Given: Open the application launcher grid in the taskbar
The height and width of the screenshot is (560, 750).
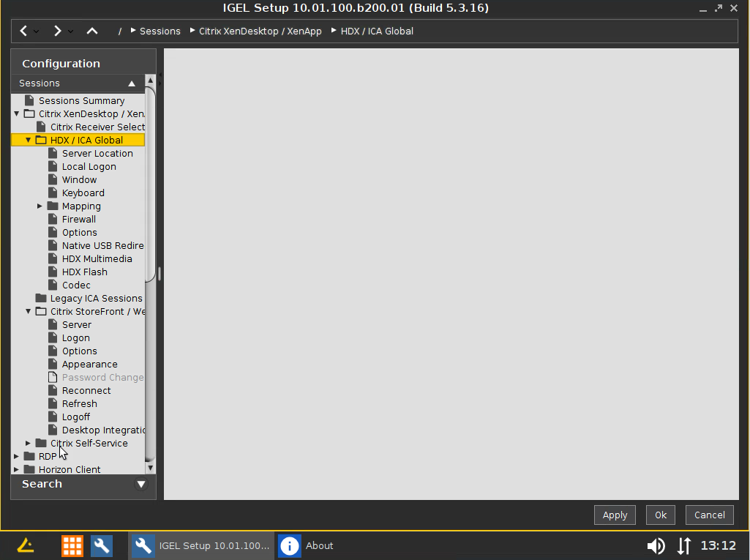Looking at the screenshot, I should (72, 545).
